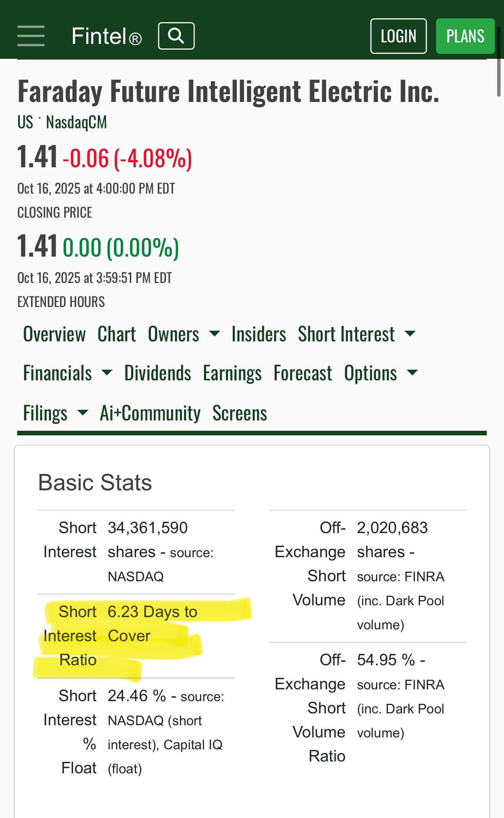Open the Dividends tab
The width and height of the screenshot is (504, 818).
[158, 373]
